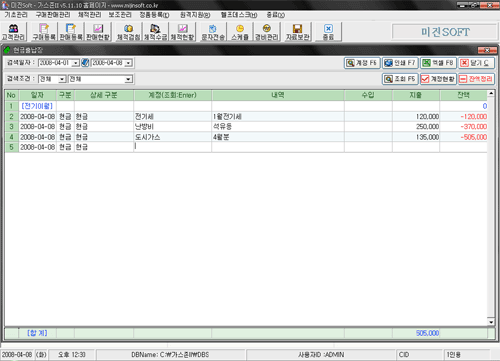500x361 pixels.
Task: Open the 체적관리 menu
Action: 89,15
